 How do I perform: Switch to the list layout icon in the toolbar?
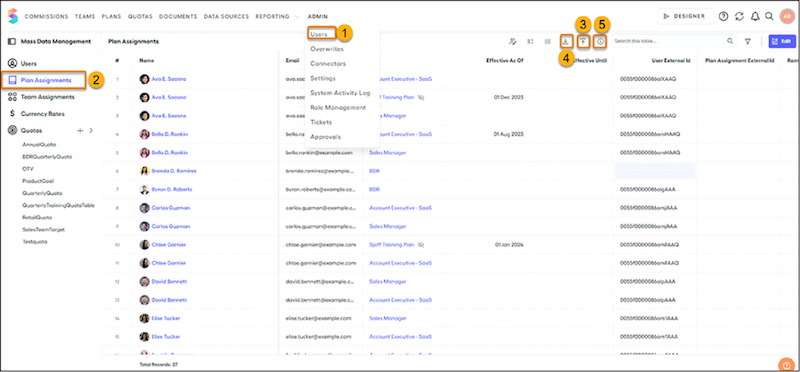coord(547,41)
